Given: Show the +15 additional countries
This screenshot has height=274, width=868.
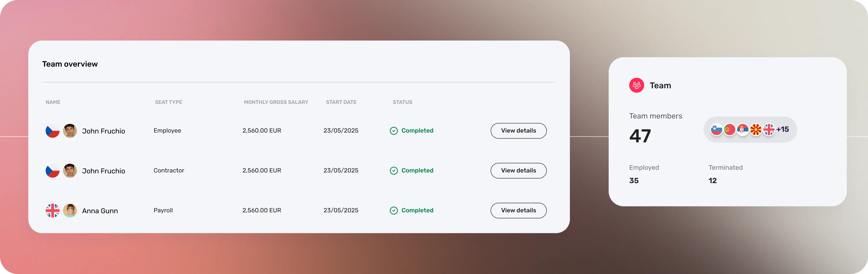Looking at the screenshot, I should 782,130.
